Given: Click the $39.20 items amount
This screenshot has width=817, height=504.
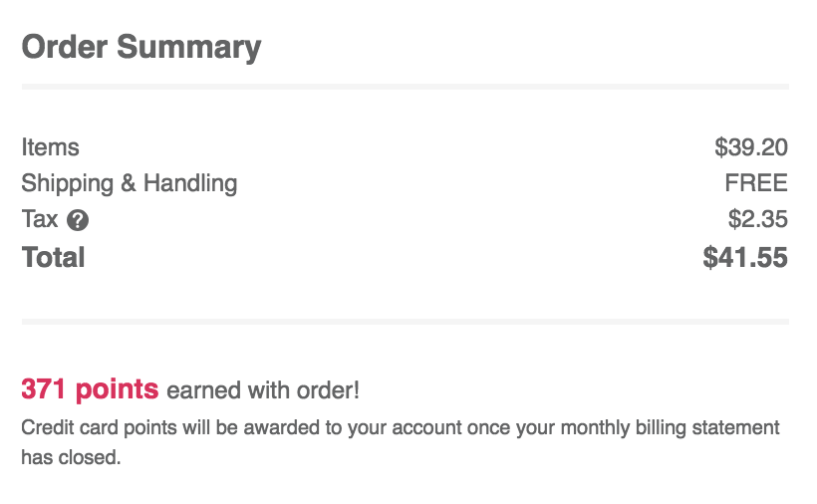Looking at the screenshot, I should 751,147.
